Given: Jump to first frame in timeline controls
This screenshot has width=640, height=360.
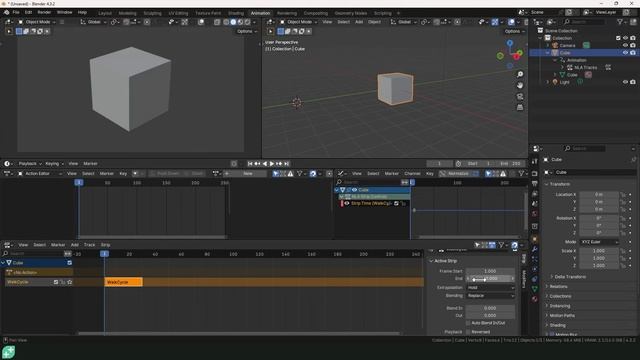Looking at the screenshot, I should click(250, 164).
